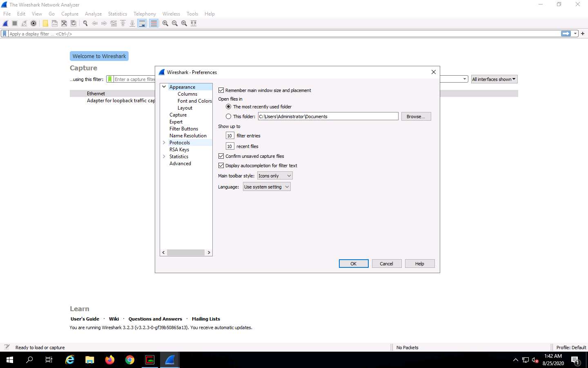Click Cancel in Preferences dialog

(386, 264)
